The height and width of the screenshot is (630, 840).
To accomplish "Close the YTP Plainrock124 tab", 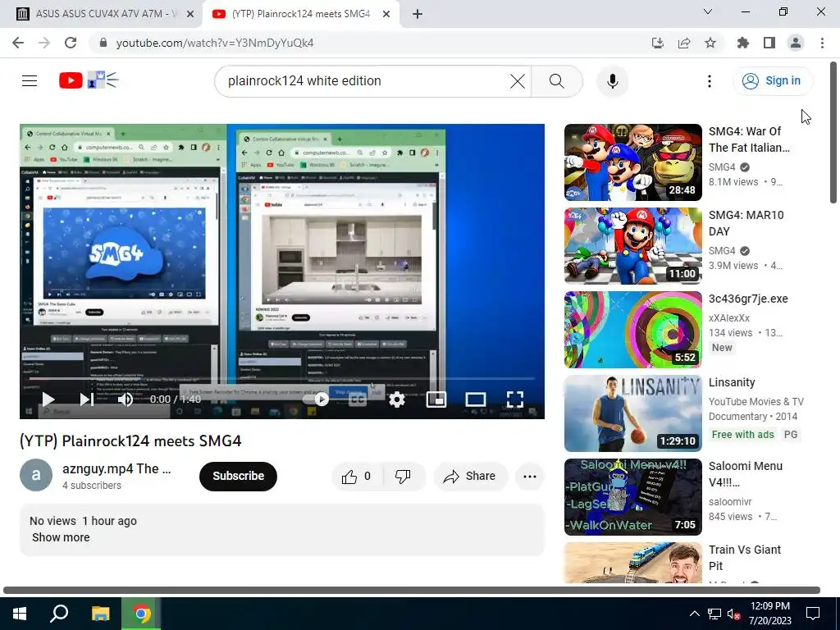I will pyautogui.click(x=386, y=15).
